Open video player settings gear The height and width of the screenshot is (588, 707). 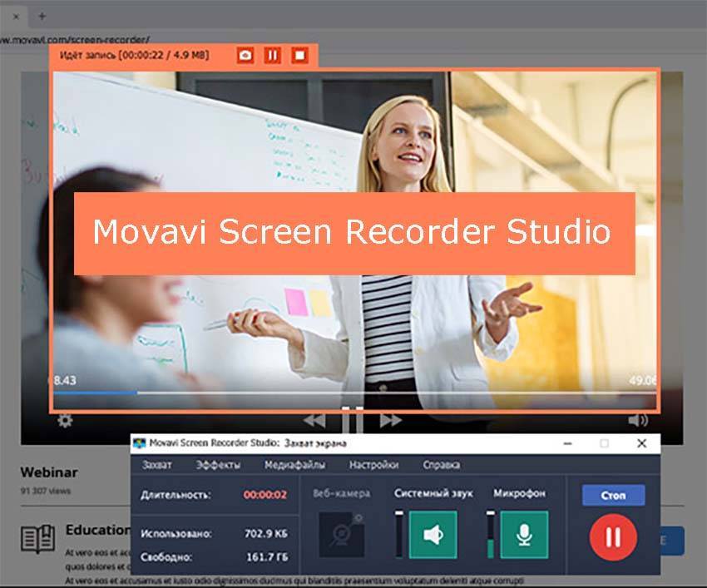(x=65, y=421)
